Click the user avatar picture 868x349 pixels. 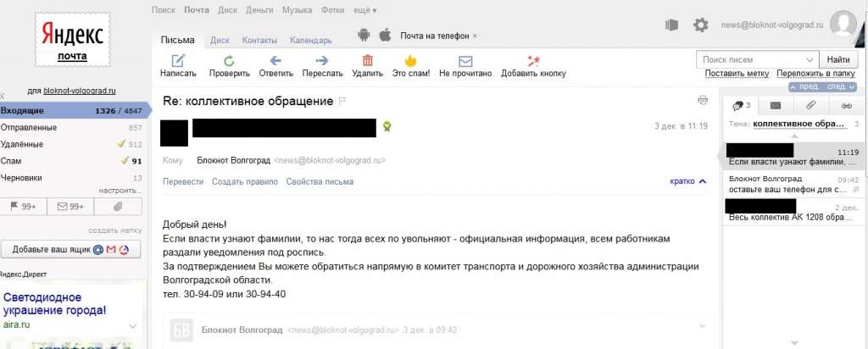pos(843,23)
